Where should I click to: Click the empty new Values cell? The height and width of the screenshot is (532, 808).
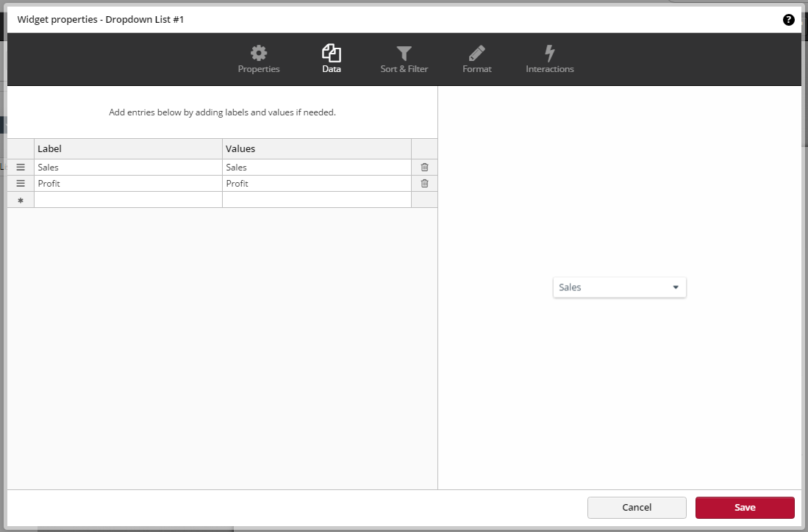pyautogui.click(x=316, y=200)
